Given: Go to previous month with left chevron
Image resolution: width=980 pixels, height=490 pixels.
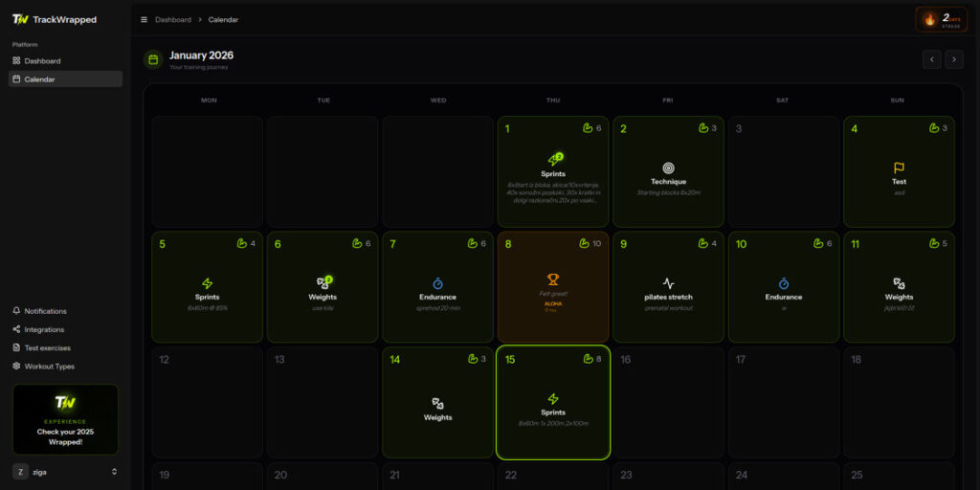Looking at the screenshot, I should point(931,59).
